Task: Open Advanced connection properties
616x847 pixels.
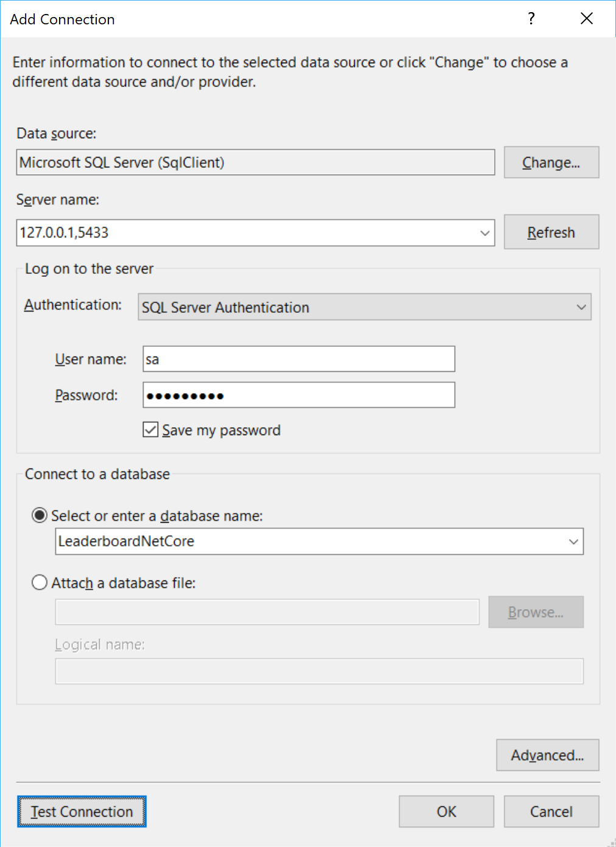Action: click(x=547, y=755)
